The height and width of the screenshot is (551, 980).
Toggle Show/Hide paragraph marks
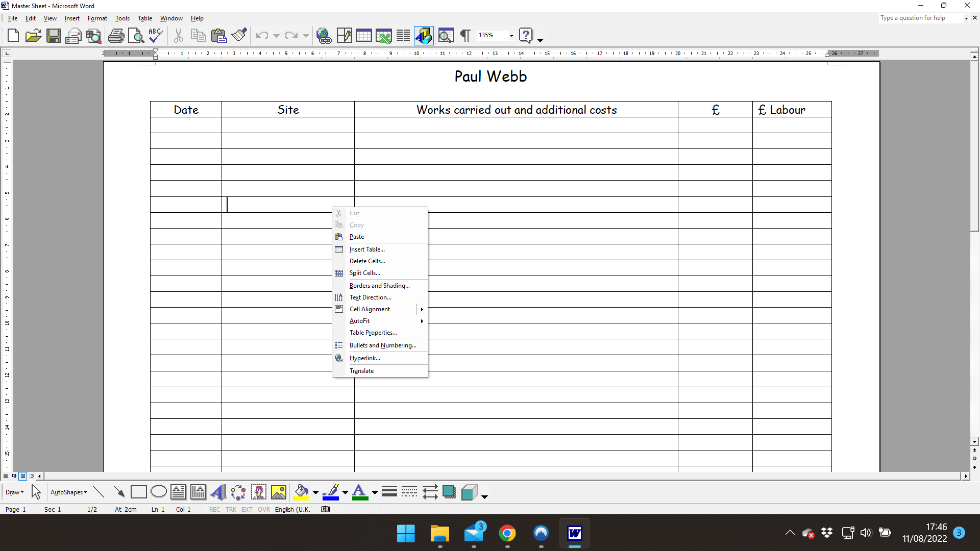(465, 36)
